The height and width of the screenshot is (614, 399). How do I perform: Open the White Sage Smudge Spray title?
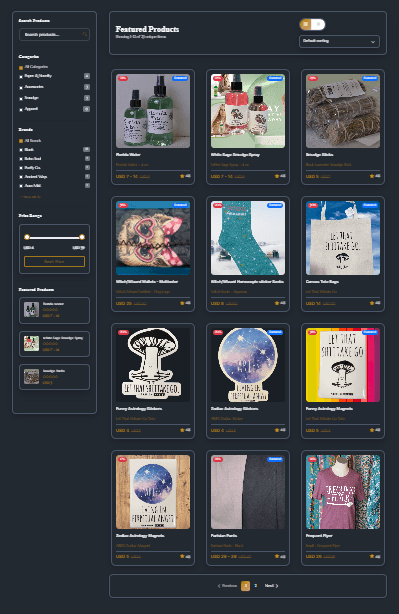coord(235,155)
